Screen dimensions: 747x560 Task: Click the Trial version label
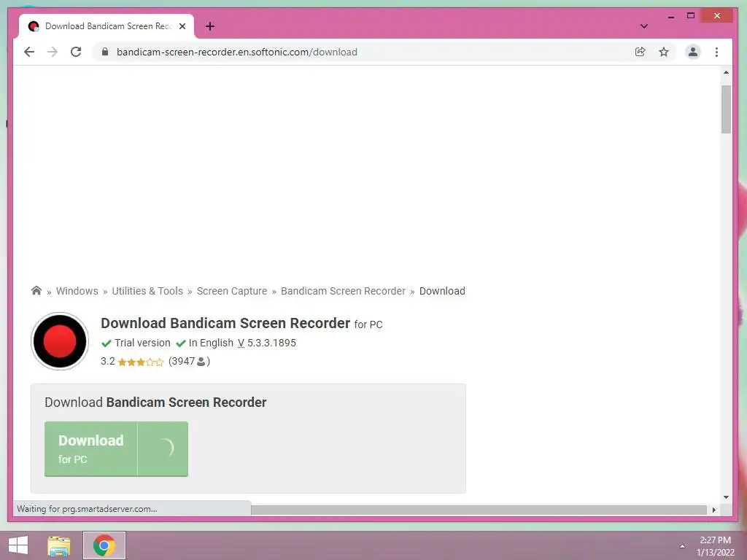(x=142, y=343)
